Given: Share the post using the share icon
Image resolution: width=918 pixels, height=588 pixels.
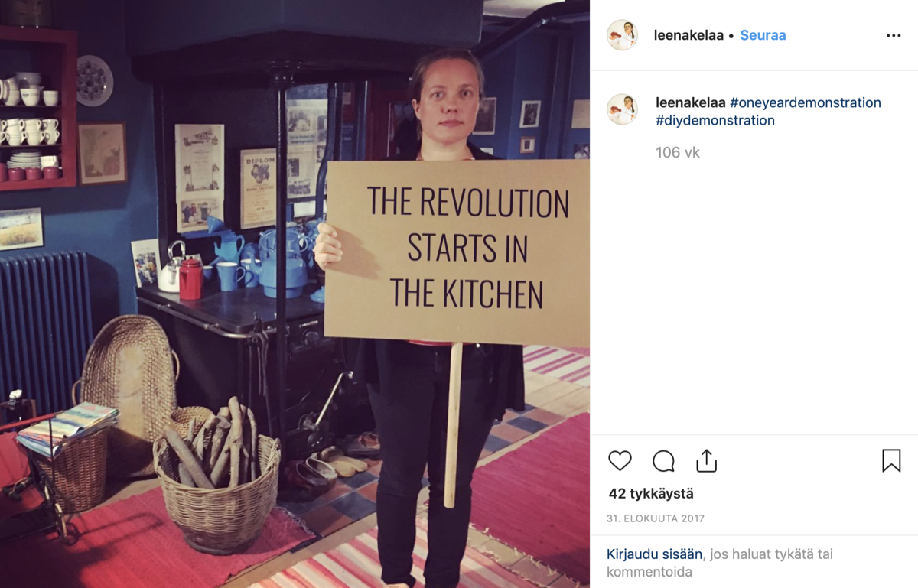Looking at the screenshot, I should [706, 460].
